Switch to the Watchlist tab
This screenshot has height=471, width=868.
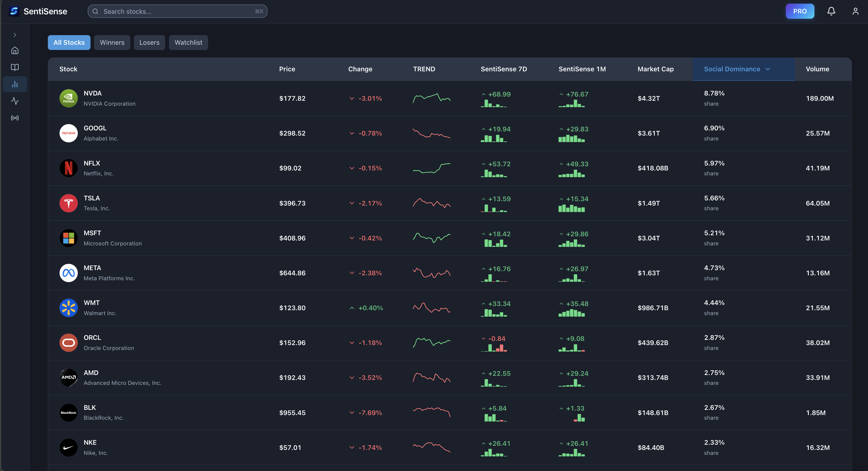pyautogui.click(x=188, y=42)
